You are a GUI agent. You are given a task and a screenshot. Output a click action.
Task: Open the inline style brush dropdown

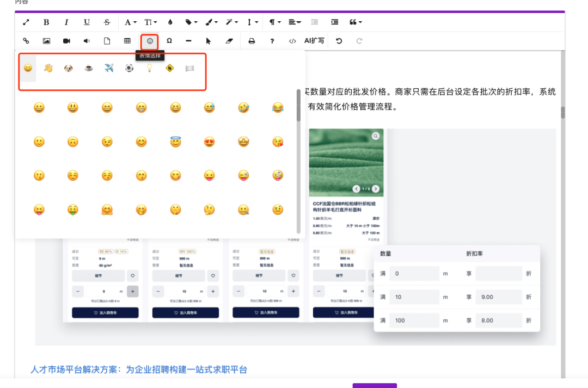[211, 22]
